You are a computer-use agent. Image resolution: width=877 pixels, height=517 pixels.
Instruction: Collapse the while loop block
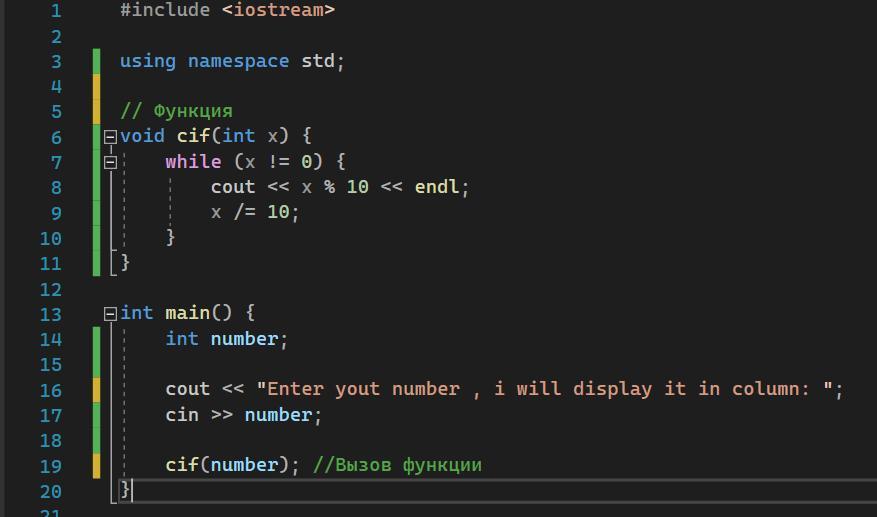tap(110, 162)
